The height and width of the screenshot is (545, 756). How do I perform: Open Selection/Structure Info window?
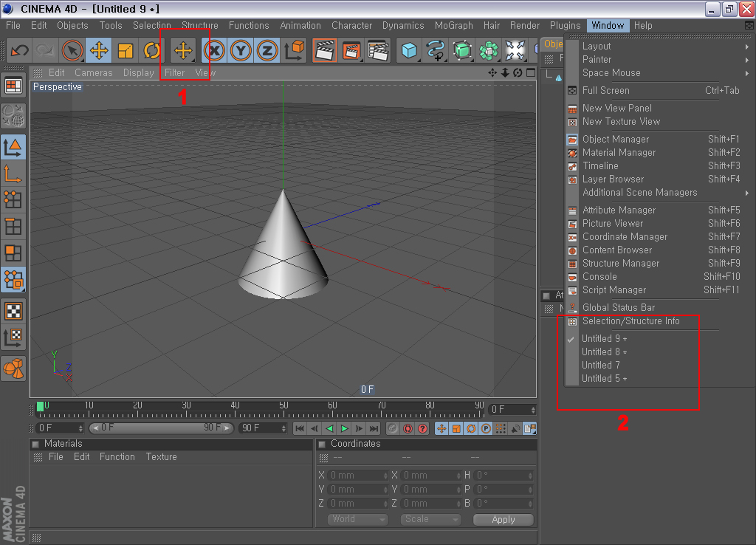[x=659, y=321]
